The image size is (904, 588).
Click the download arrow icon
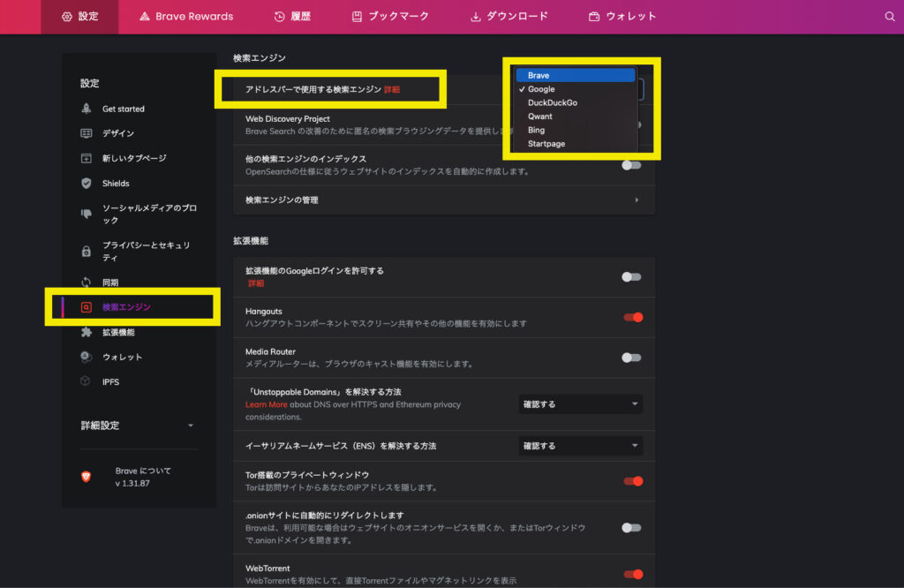pyautogui.click(x=476, y=17)
